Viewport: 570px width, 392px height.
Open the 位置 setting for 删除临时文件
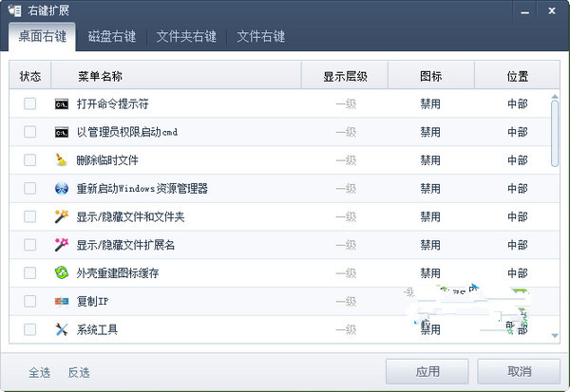tap(518, 160)
